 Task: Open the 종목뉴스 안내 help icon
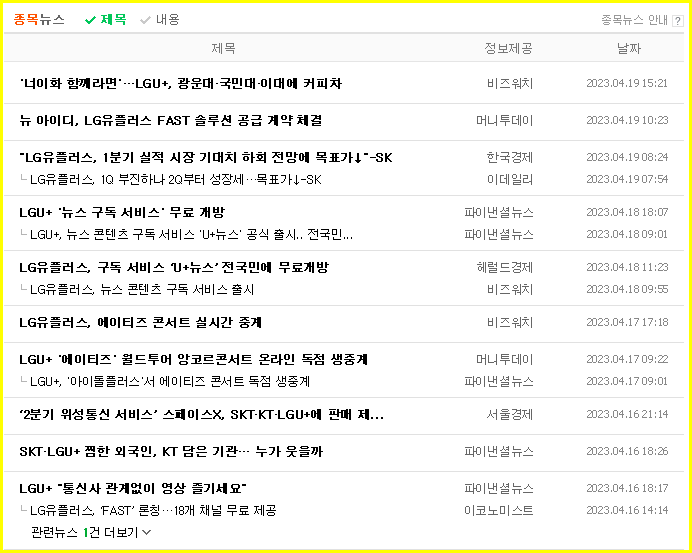point(677,21)
